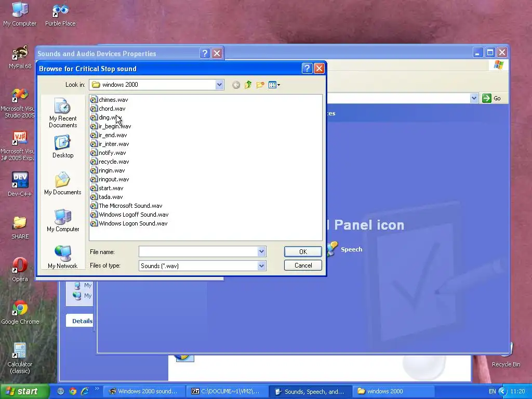The image size is (532, 399).
Task: Select Windows Logoff Sound.wav file
Action: coord(129,215)
